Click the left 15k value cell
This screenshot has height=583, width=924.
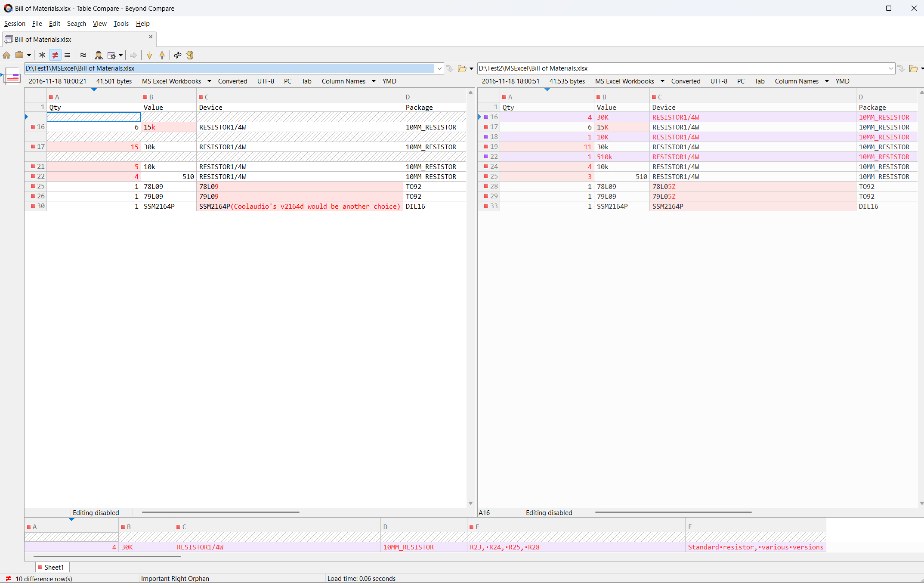click(169, 127)
